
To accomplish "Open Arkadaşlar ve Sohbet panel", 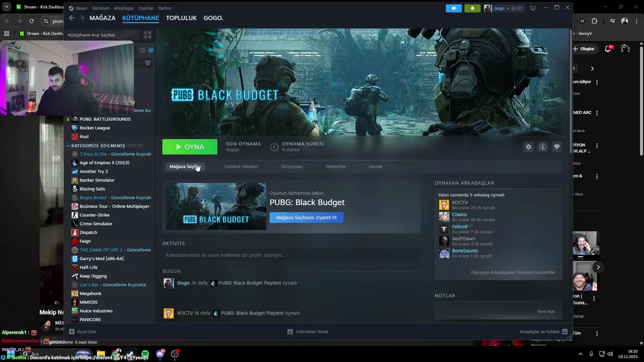I will click(x=543, y=332).
